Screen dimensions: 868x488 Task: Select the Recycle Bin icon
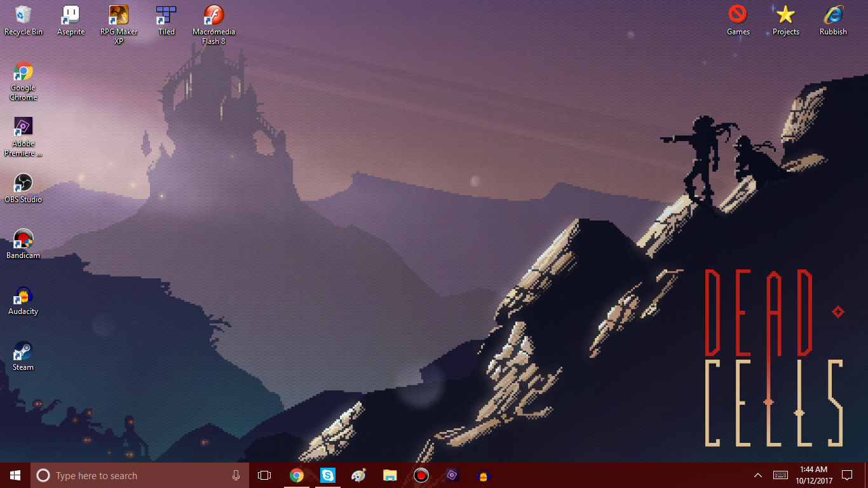[x=24, y=15]
